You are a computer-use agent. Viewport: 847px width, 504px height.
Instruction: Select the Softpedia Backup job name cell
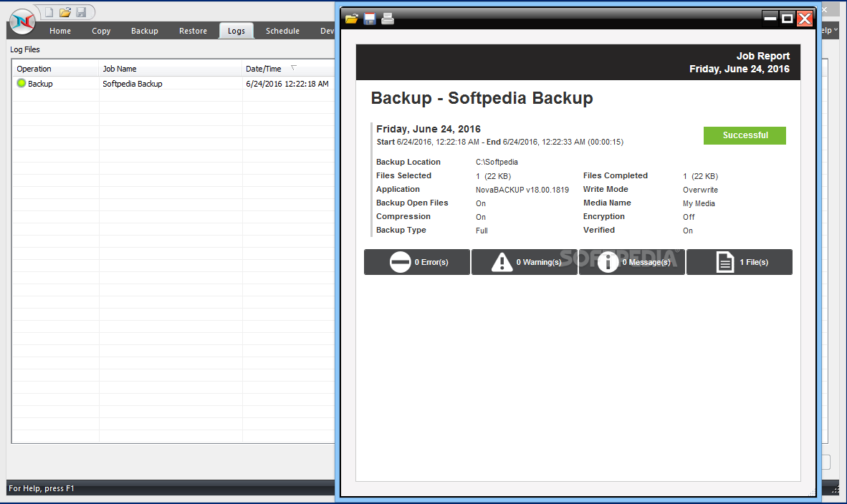point(133,84)
